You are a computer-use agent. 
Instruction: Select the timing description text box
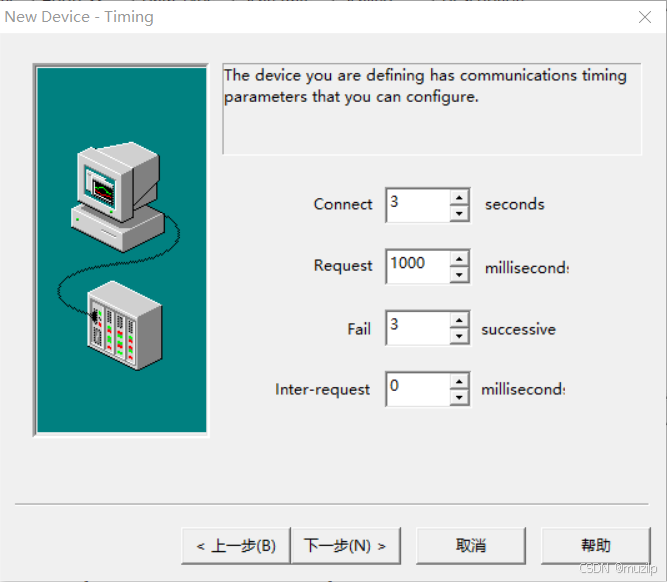point(432,109)
